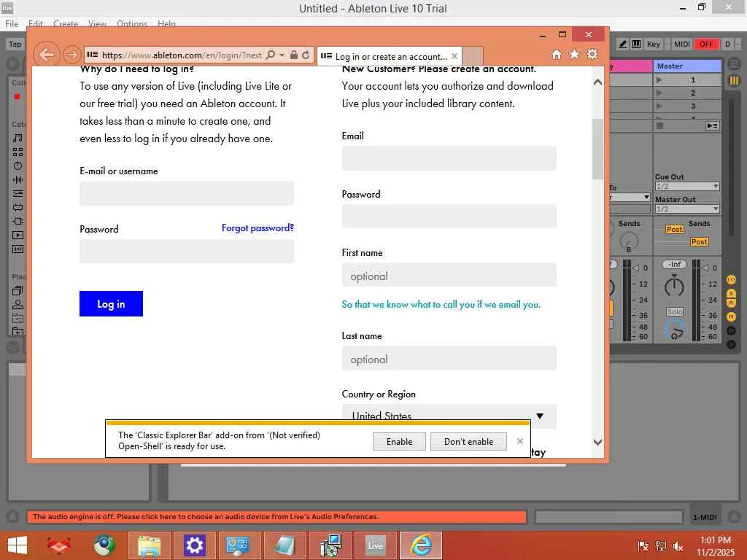
Task: Adjust the Cue volume knob
Action: click(675, 330)
